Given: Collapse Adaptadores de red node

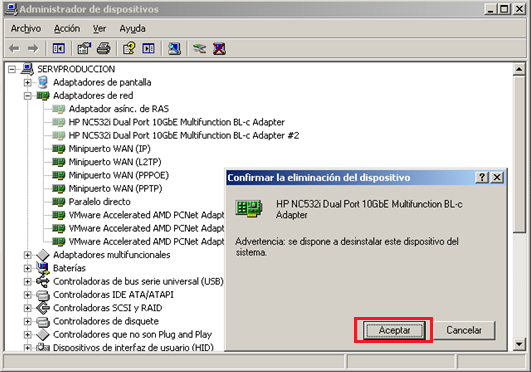Looking at the screenshot, I should pyautogui.click(x=27, y=96).
